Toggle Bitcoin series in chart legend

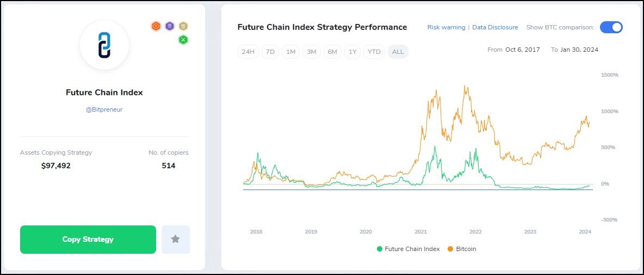tap(450, 249)
